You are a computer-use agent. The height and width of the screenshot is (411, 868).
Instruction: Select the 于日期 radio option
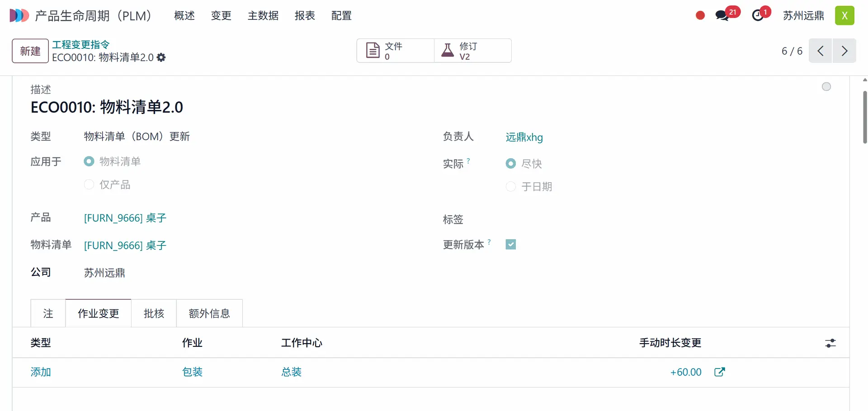click(511, 187)
